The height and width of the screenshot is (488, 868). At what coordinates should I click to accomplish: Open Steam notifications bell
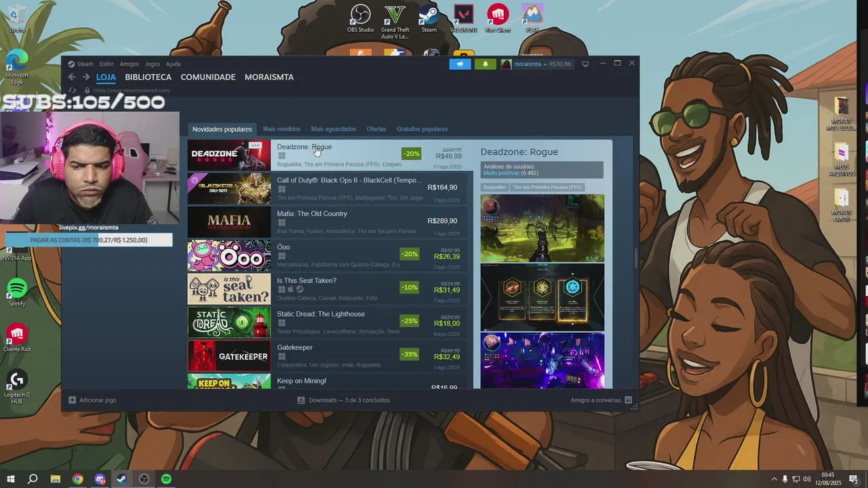[485, 64]
